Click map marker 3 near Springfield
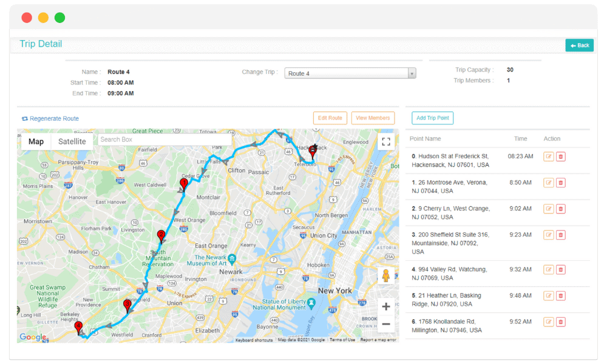607x364 pixels. point(127,305)
